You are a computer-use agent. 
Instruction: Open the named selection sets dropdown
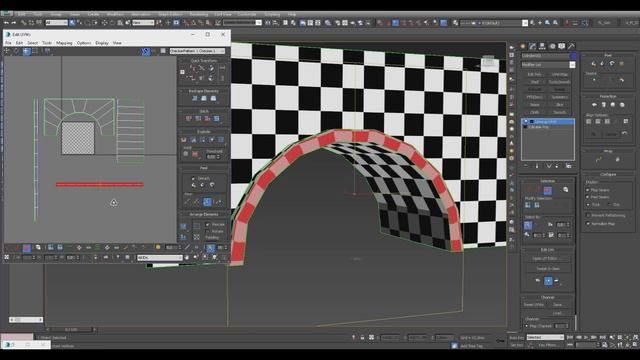tap(242, 23)
